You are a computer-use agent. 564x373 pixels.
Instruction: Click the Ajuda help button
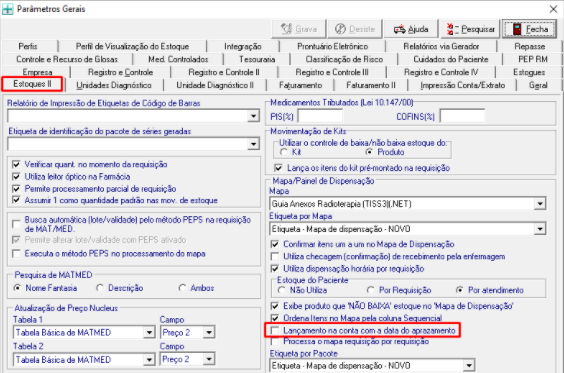point(411,29)
